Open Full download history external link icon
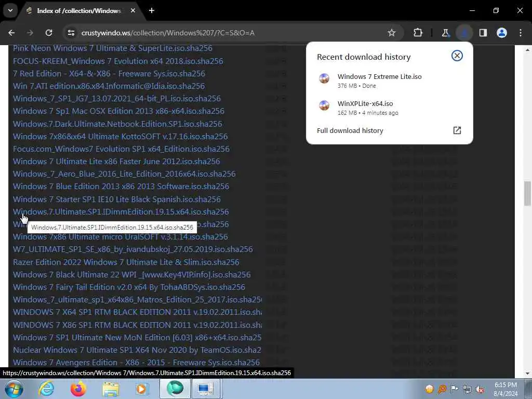The width and height of the screenshot is (532, 399). click(457, 130)
